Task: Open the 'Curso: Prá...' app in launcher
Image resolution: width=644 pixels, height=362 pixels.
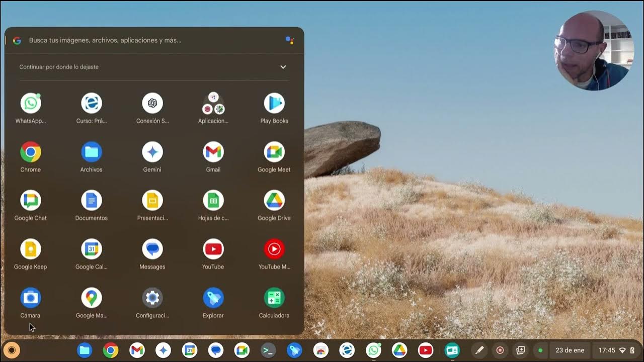Action: point(92,103)
